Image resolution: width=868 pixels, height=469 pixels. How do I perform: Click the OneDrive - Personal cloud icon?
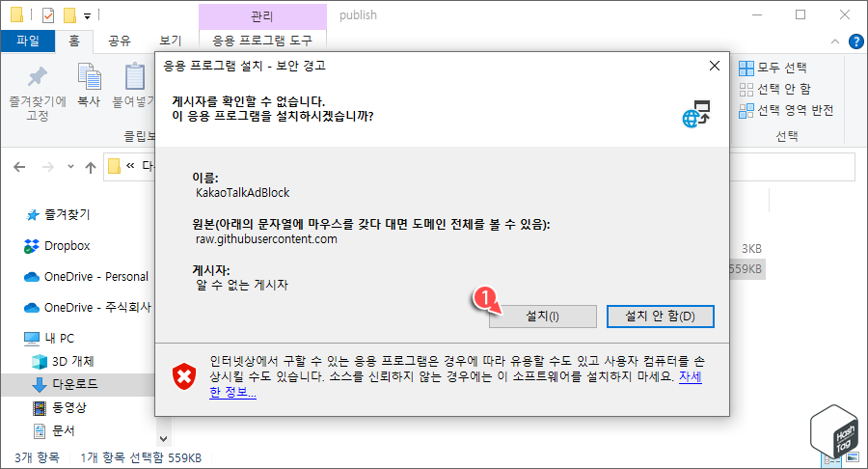coord(32,277)
